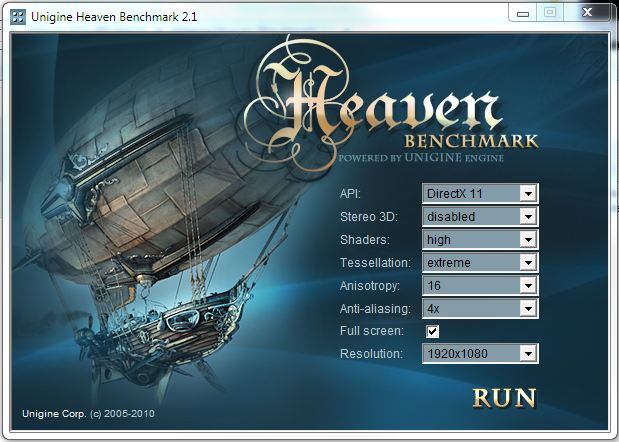Viewport: 619px width, 442px height.
Task: Click the 'Unigine Heaven Benchmark 2.1' window title
Action: (x=114, y=17)
